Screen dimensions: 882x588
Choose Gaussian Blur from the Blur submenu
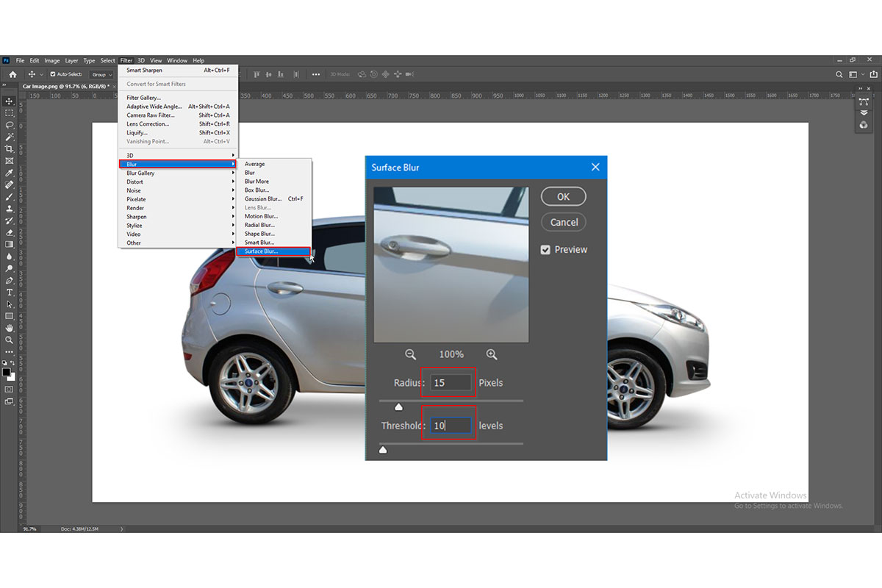[265, 198]
